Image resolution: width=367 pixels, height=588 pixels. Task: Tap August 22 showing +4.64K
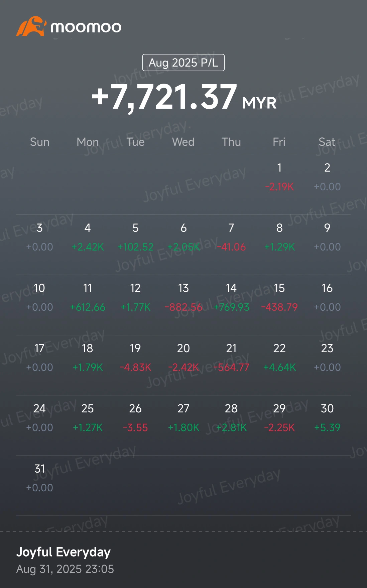(x=279, y=358)
